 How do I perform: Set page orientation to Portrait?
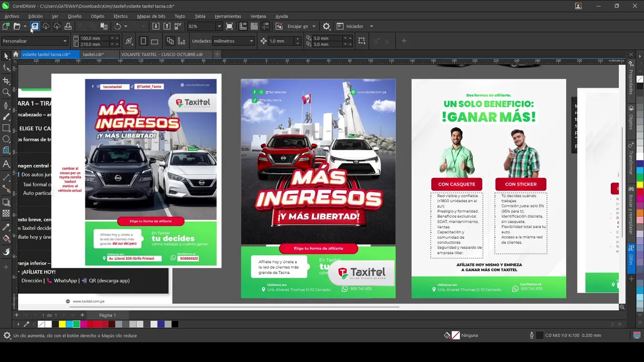coord(143,41)
